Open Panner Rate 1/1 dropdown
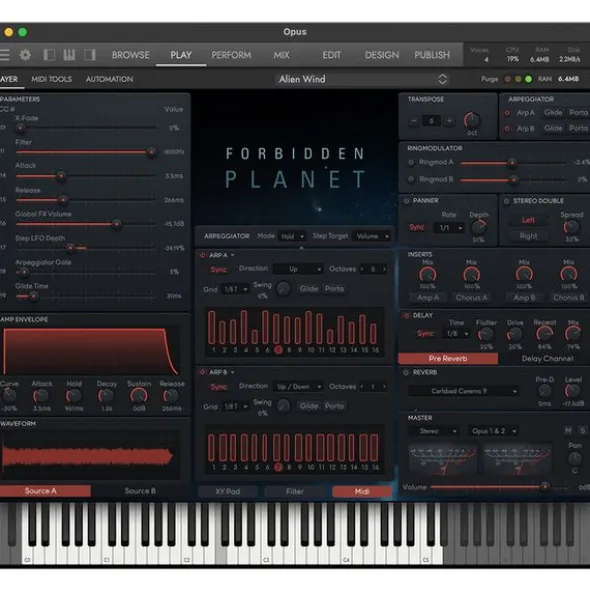The height and width of the screenshot is (591, 590). pos(448,228)
